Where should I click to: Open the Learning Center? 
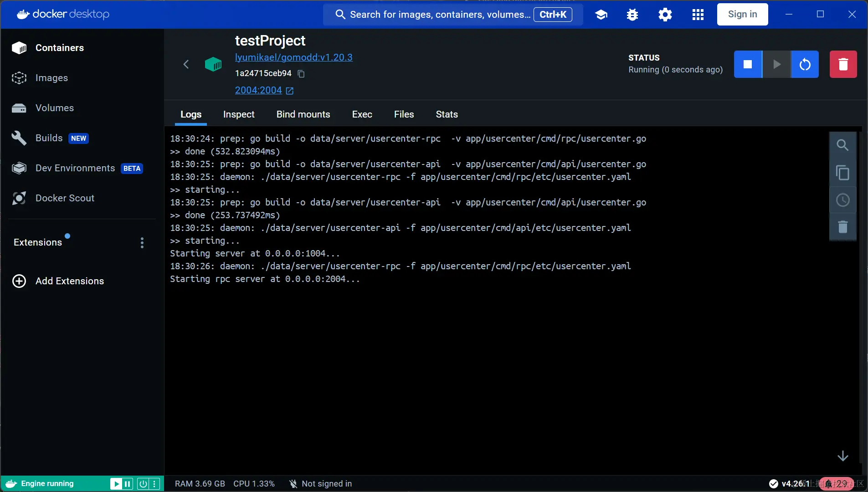coord(601,15)
